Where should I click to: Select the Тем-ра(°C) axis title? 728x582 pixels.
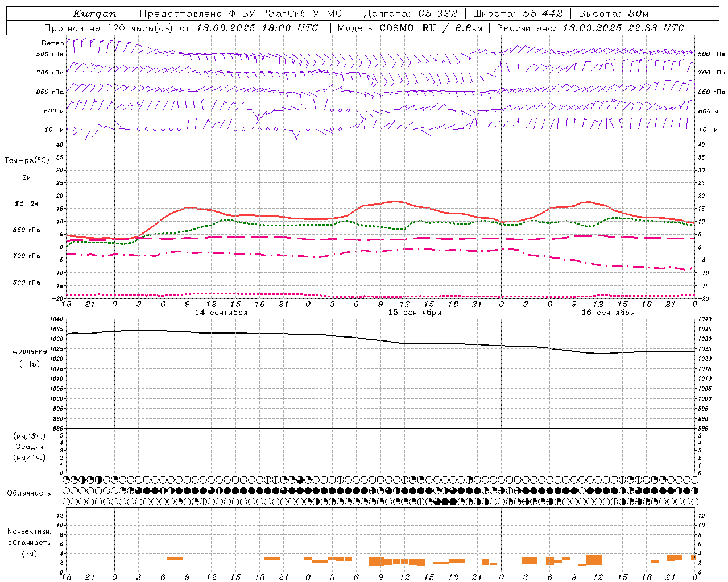click(x=27, y=161)
